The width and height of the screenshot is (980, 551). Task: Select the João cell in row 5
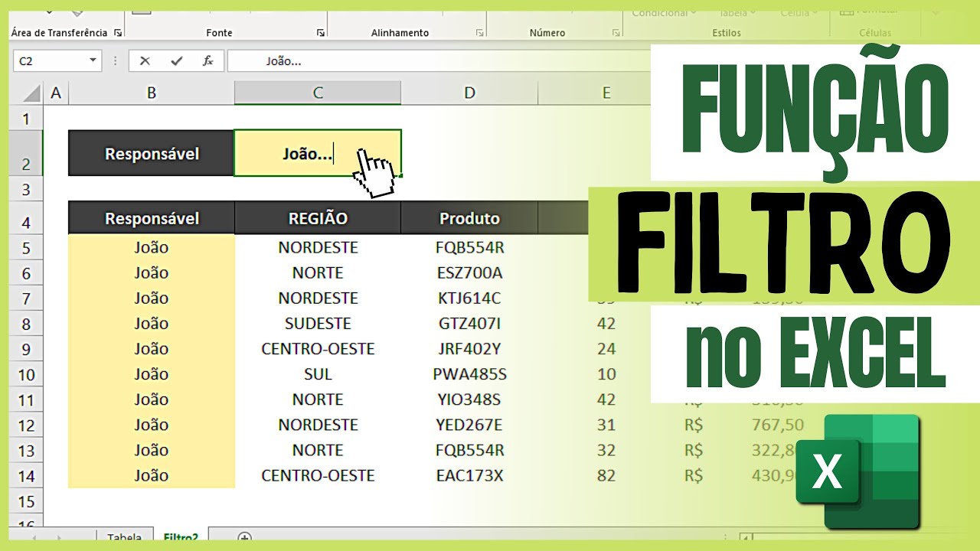pos(152,247)
